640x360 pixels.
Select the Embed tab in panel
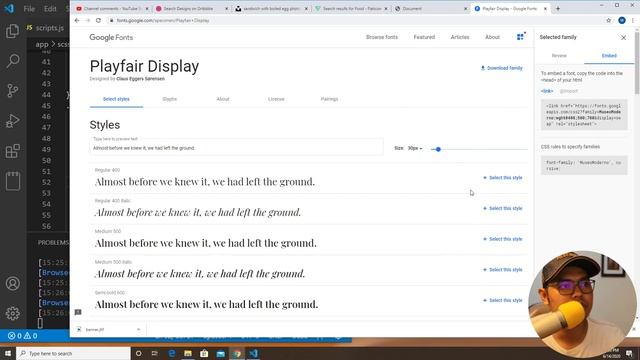coord(609,56)
